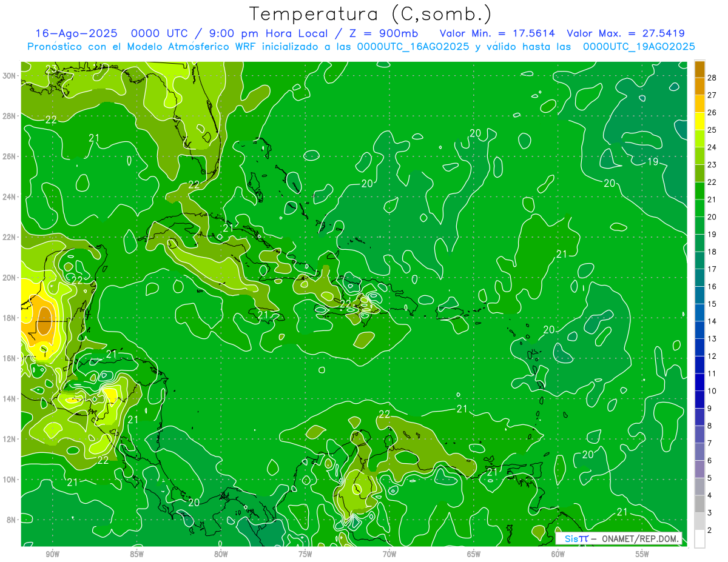Click the "Valor Min. = 17.5614" value
The image size is (728, 562).
[x=497, y=33]
